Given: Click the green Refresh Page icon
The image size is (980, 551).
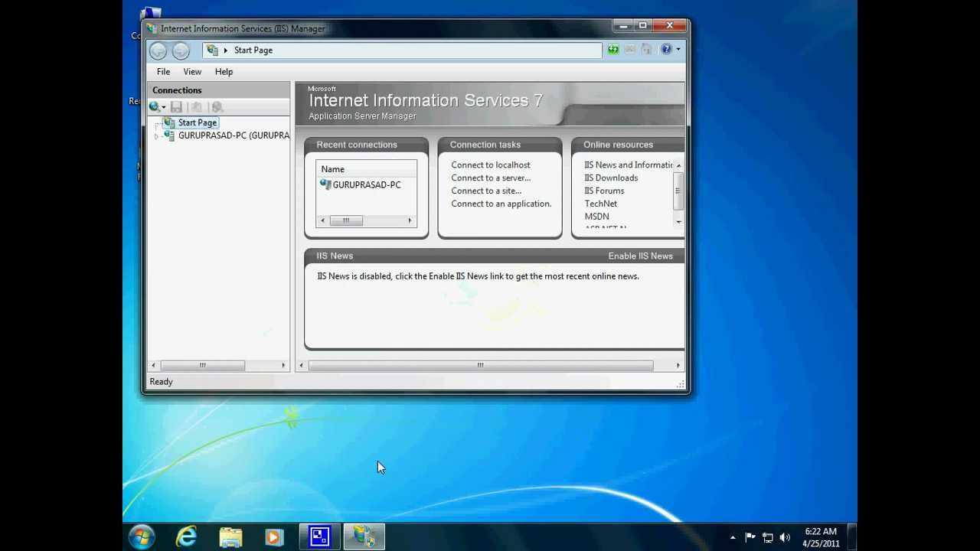Looking at the screenshot, I should coord(613,50).
